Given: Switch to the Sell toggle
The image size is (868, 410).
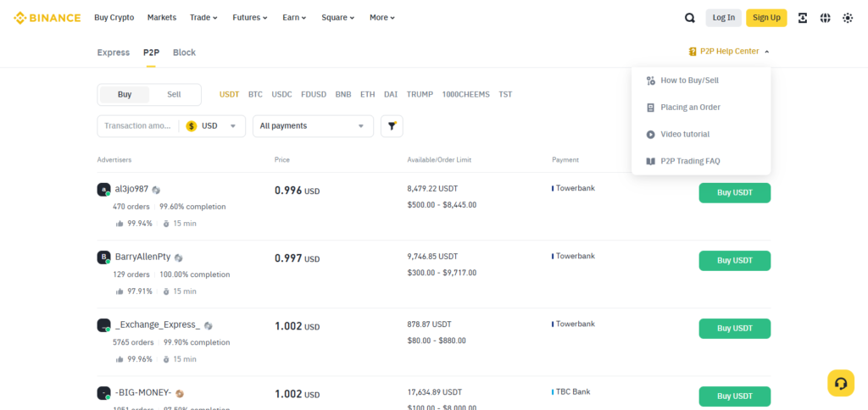Looking at the screenshot, I should (174, 95).
